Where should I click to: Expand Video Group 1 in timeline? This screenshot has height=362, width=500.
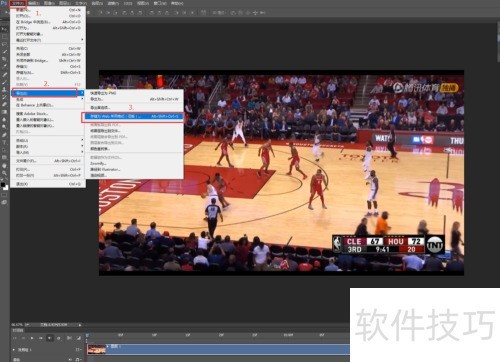[x=14, y=350]
